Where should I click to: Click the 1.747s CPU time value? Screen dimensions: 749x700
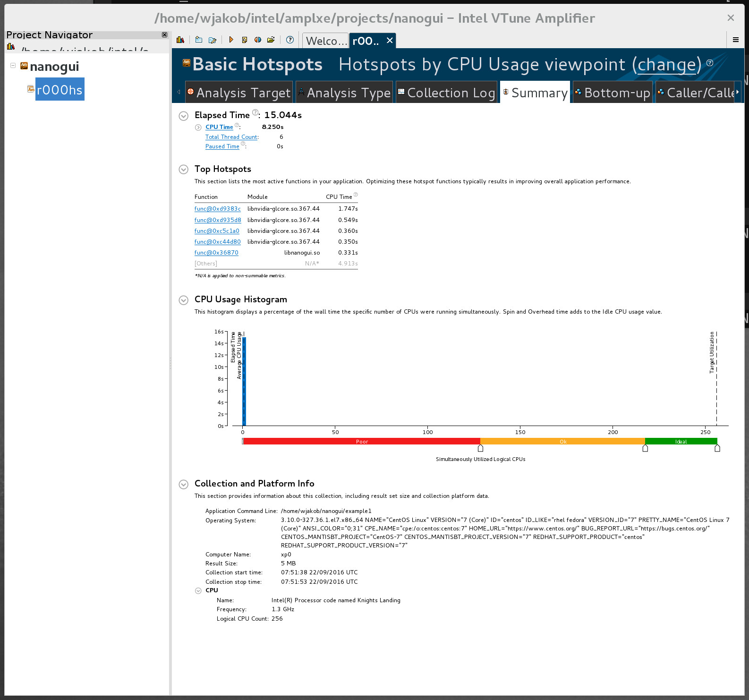tap(348, 209)
